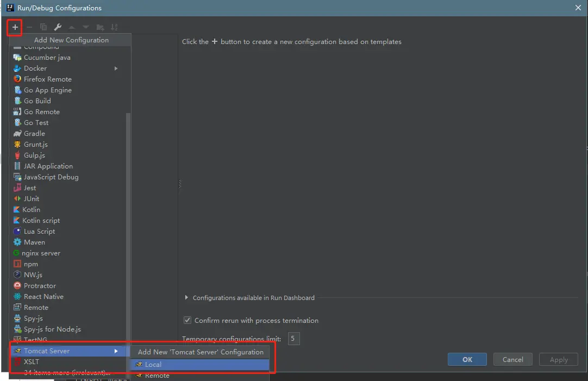This screenshot has width=588, height=381.
Task: Click the Create New Folder icon
Action: (x=100, y=27)
